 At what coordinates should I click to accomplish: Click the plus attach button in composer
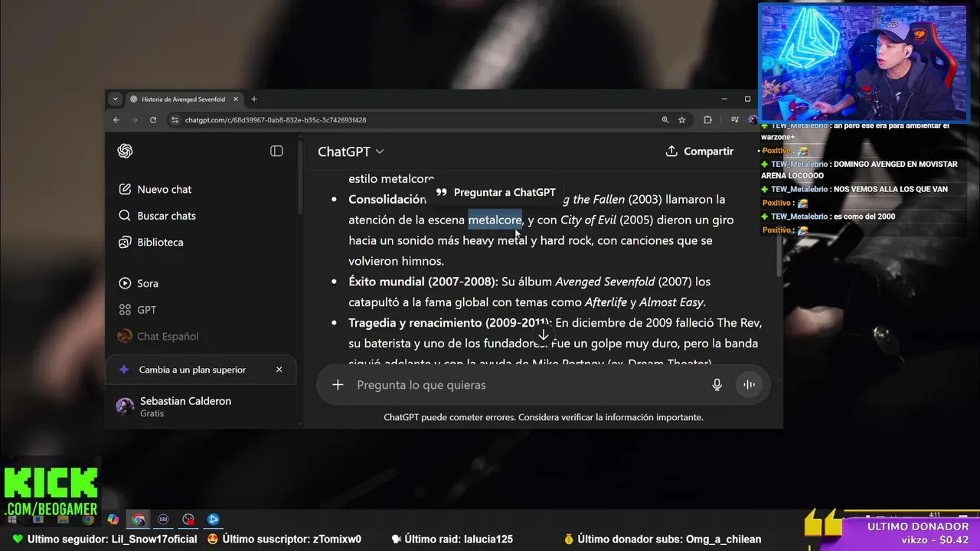coord(338,385)
